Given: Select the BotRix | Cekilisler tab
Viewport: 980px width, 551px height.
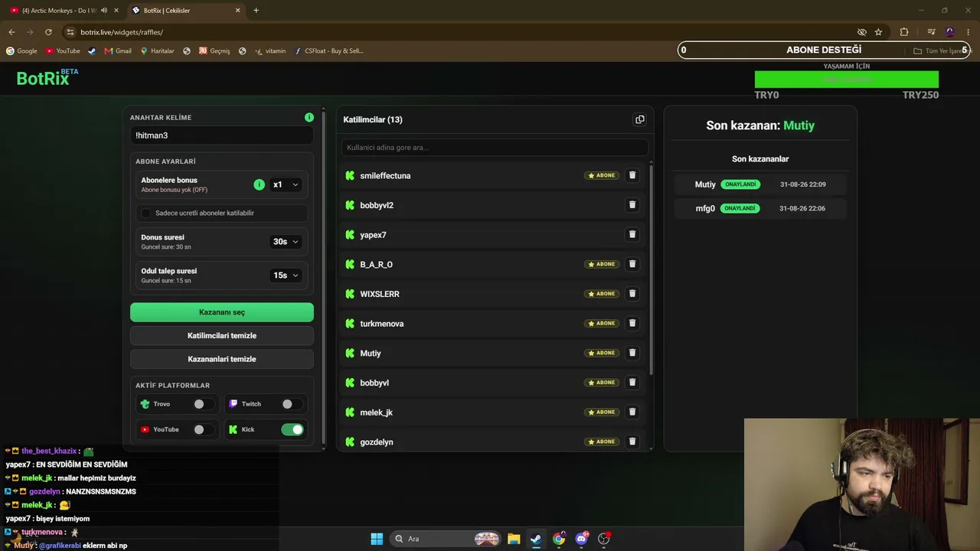Looking at the screenshot, I should tap(185, 11).
